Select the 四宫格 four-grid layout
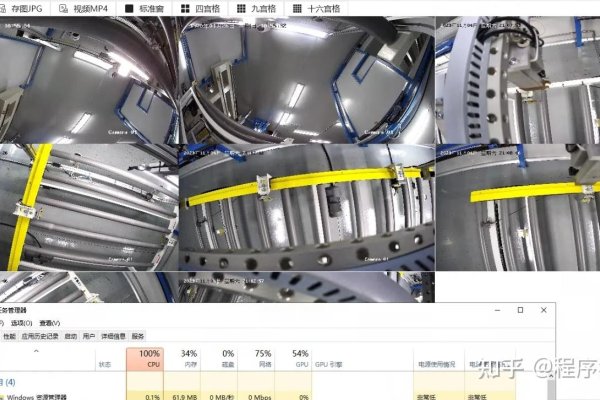Screen dimensions: 600x400 [204, 8]
